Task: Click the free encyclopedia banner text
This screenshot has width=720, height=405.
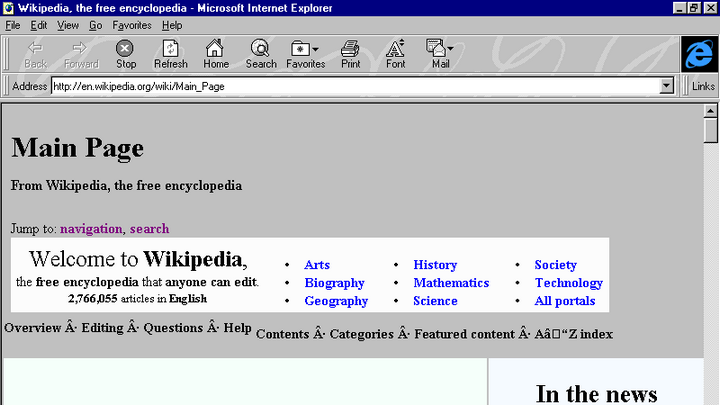Action: coord(87,282)
